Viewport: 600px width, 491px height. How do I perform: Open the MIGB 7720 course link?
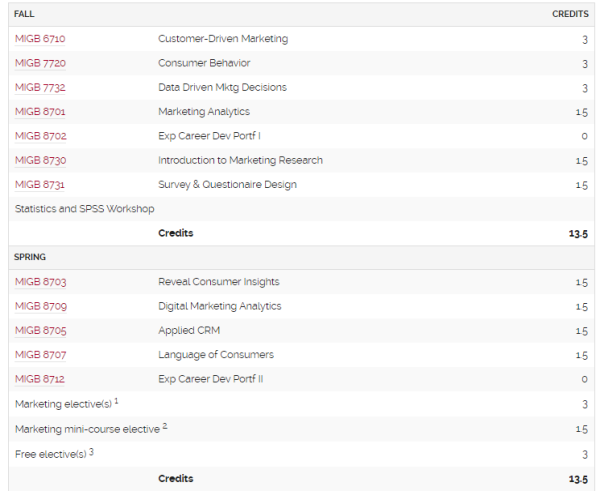tap(40, 63)
